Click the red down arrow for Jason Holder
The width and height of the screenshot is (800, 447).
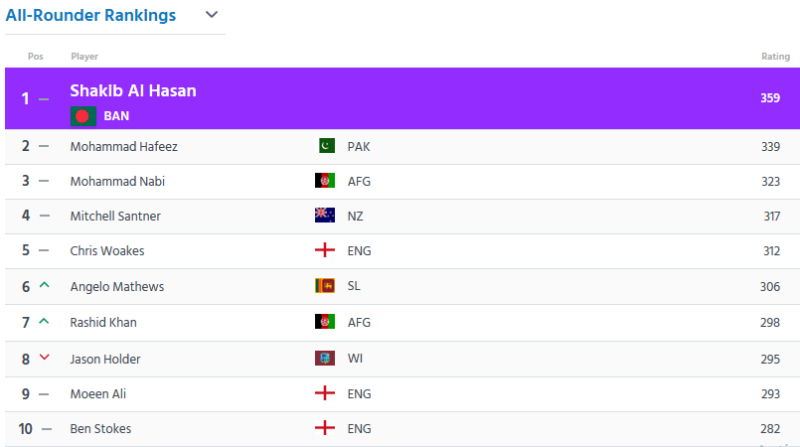[44, 357]
